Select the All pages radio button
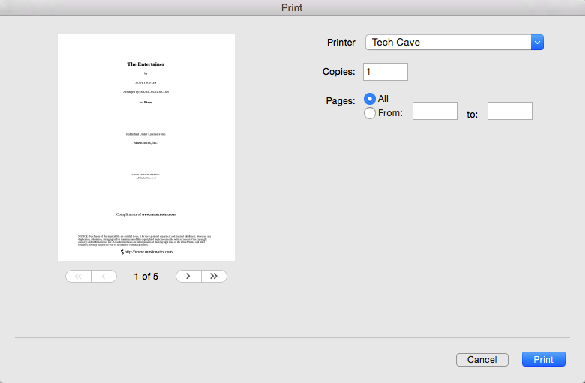 [369, 99]
